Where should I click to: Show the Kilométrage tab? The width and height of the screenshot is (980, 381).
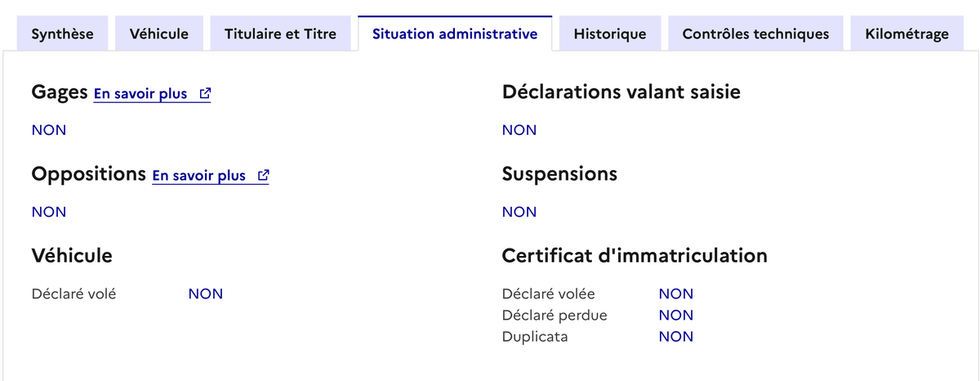click(906, 34)
